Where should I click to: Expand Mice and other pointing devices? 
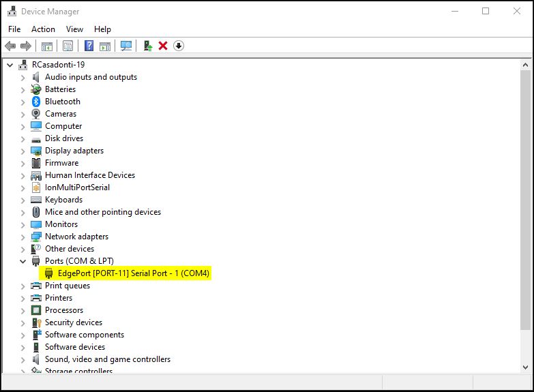(x=23, y=213)
